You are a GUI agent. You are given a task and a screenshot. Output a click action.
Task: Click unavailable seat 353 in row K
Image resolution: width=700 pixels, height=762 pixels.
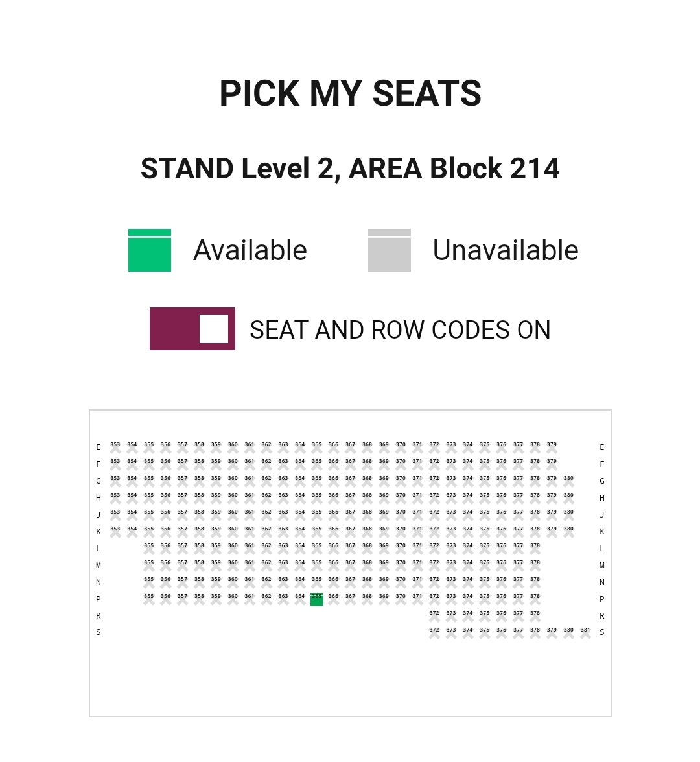click(x=115, y=532)
